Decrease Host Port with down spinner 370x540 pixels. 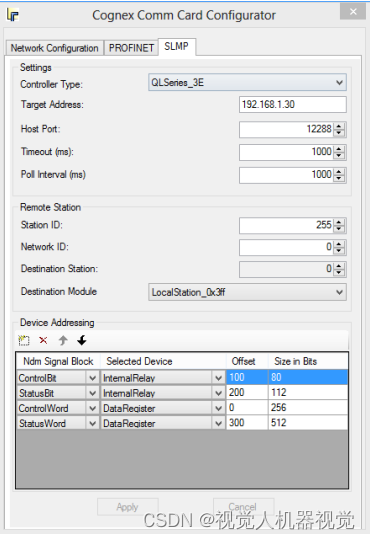pos(339,133)
